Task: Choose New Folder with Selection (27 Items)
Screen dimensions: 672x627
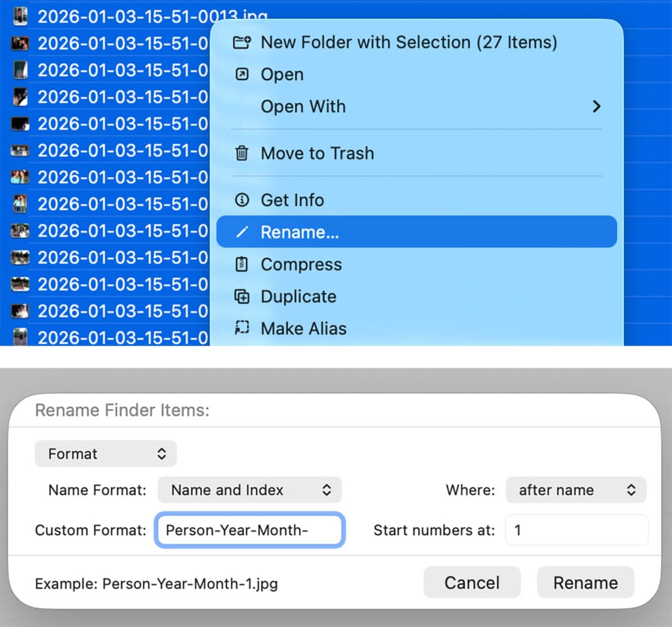Action: [417, 43]
